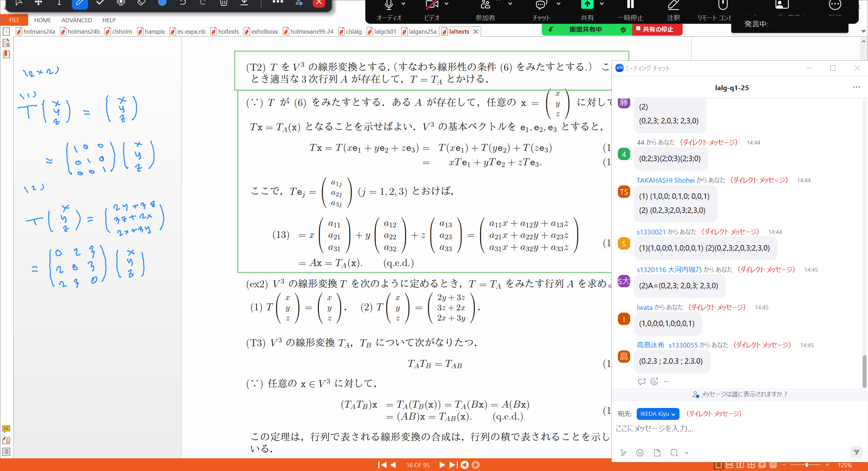Close the annotation toolbar with red X
This screenshot has width=868, height=471.
pyautogui.click(x=319, y=3)
